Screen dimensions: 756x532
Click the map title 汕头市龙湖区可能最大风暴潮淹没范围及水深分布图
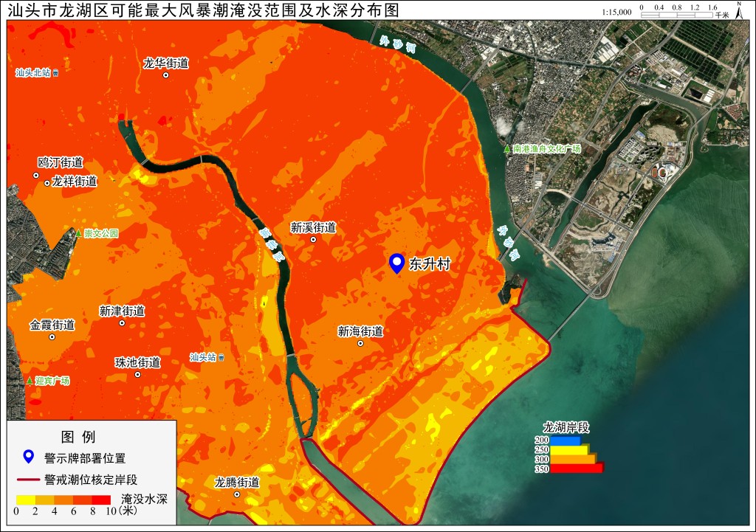[x=204, y=10]
